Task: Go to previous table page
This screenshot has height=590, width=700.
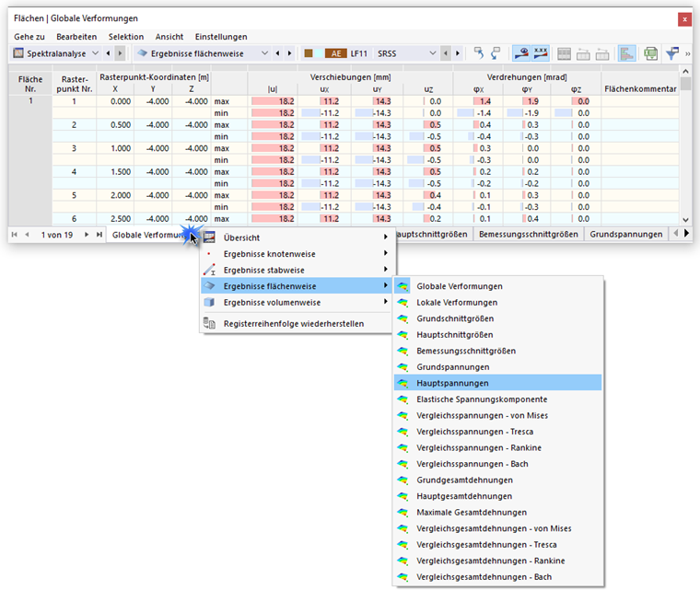Action: tap(27, 235)
